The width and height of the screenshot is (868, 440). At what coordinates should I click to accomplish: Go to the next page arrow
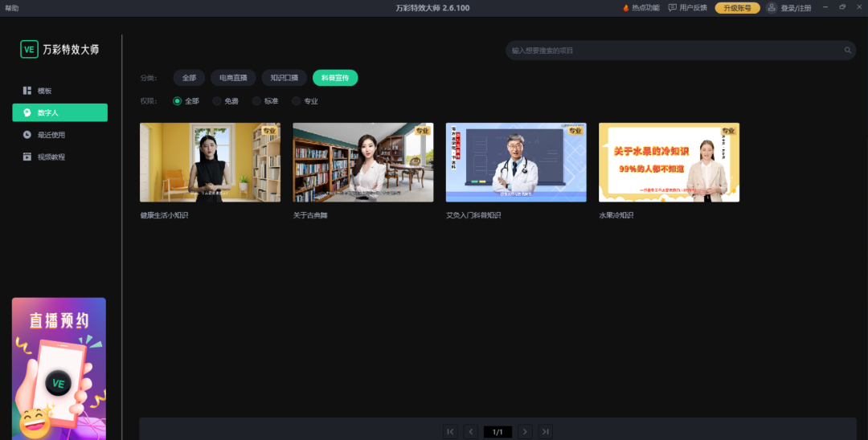[525, 432]
